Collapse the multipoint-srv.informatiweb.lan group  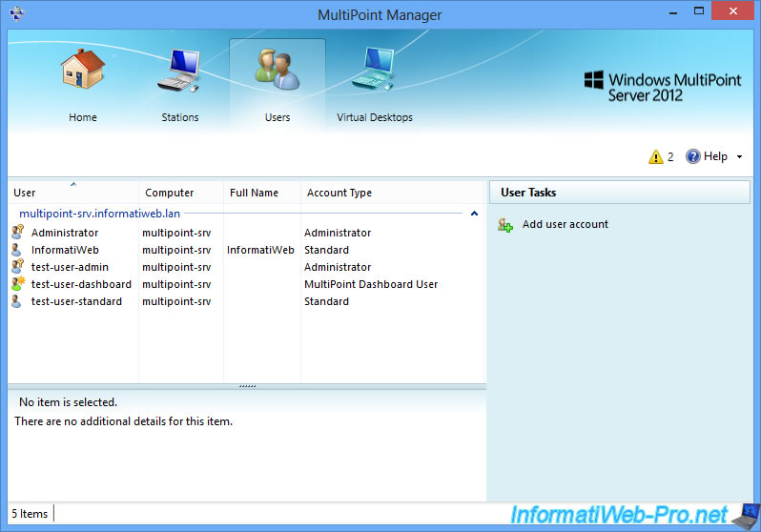(x=475, y=215)
